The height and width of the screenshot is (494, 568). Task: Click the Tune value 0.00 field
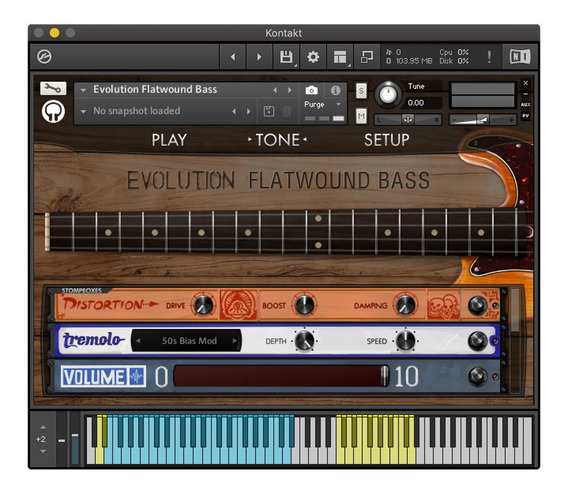click(422, 103)
